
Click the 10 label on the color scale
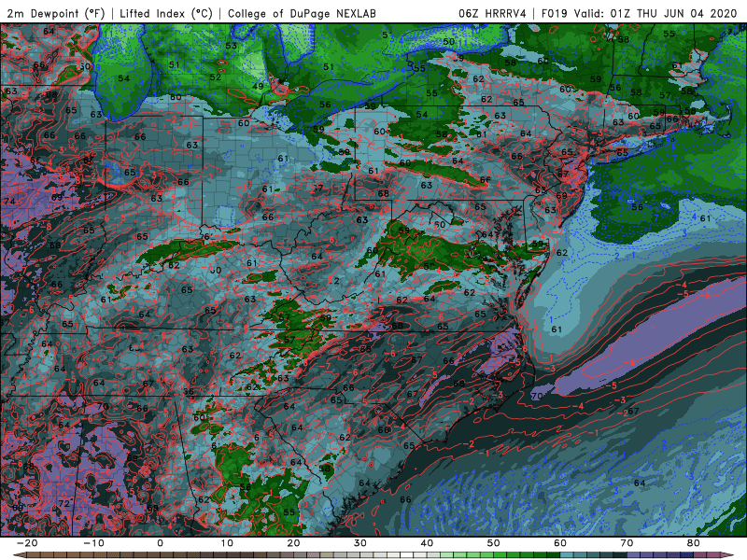pyautogui.click(x=227, y=543)
